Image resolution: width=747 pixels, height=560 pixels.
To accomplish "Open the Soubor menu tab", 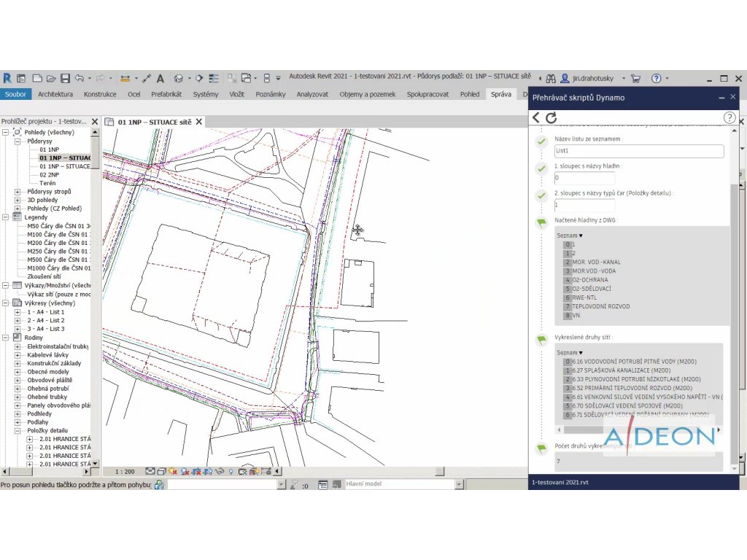I will click(x=16, y=94).
